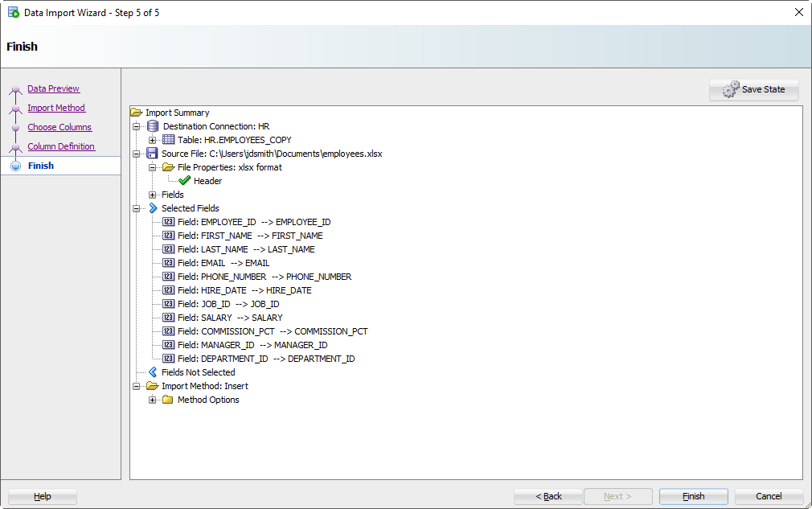The width and height of the screenshot is (812, 509).
Task: Select the Import Summary root text
Action: (177, 113)
